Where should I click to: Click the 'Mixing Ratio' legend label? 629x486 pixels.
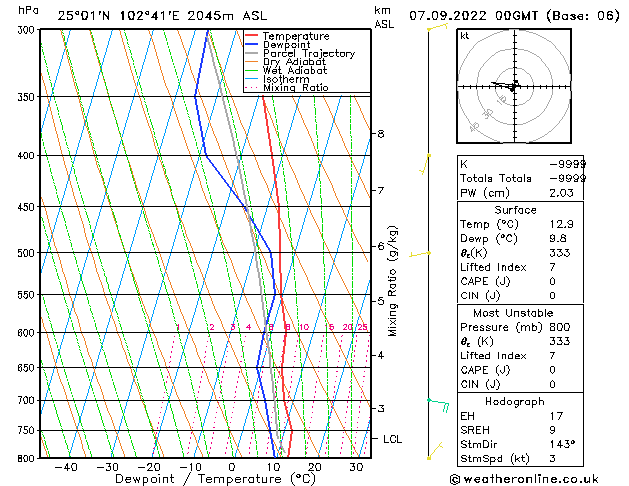296,87
